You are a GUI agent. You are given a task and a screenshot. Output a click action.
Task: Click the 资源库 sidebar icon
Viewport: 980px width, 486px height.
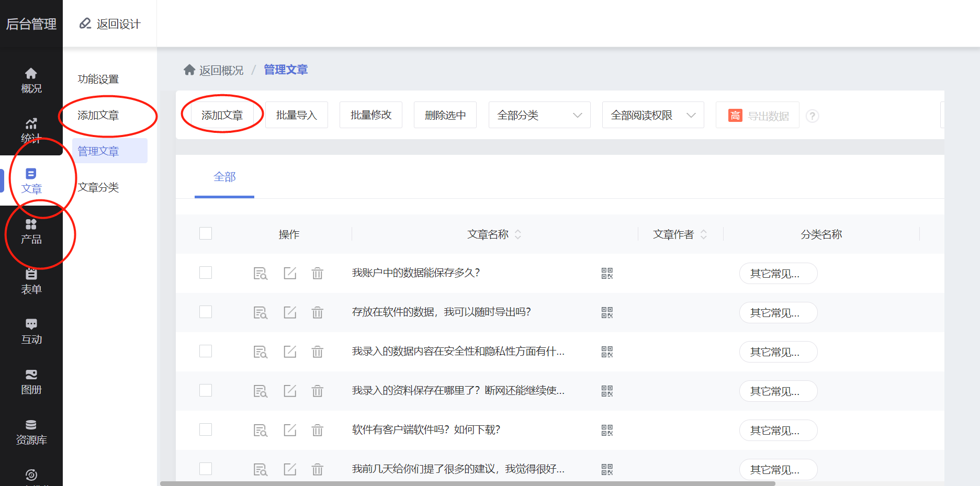(31, 431)
